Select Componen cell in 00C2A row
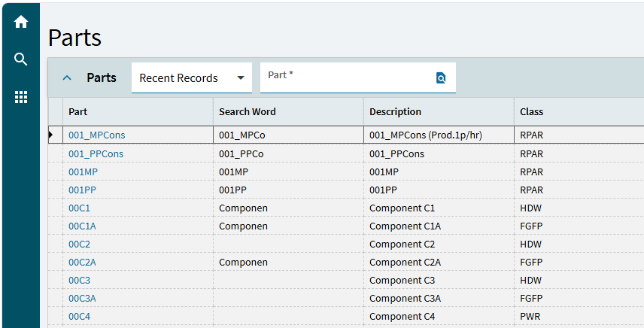644x328 pixels. click(288, 263)
